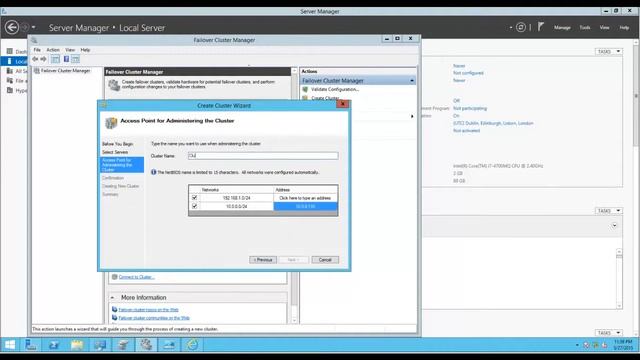
Task: Click the Dashboard sidebar icon
Action: [x=10, y=51]
